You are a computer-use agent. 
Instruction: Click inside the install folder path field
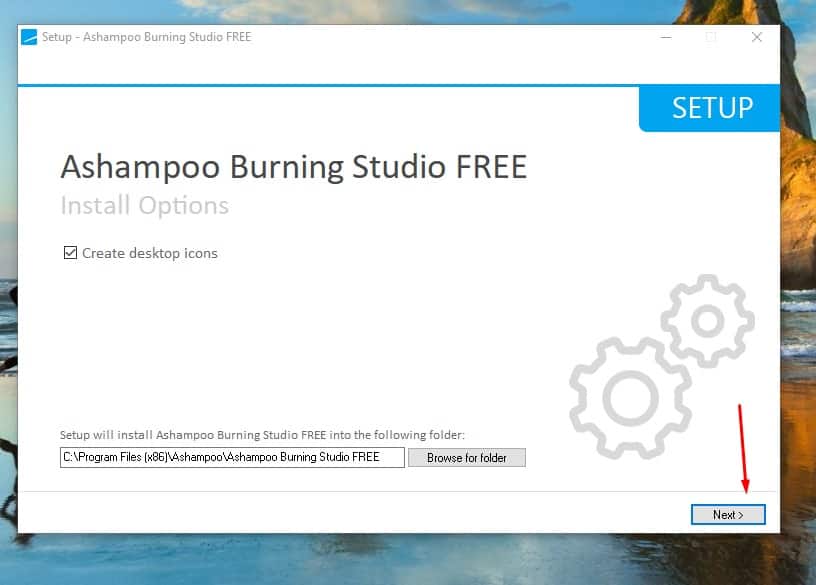click(232, 457)
